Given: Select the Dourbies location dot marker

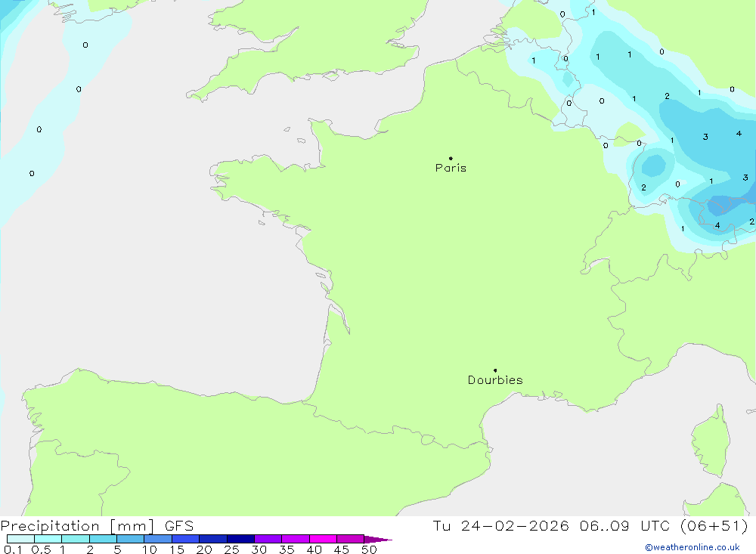Looking at the screenshot, I should coord(495,370).
